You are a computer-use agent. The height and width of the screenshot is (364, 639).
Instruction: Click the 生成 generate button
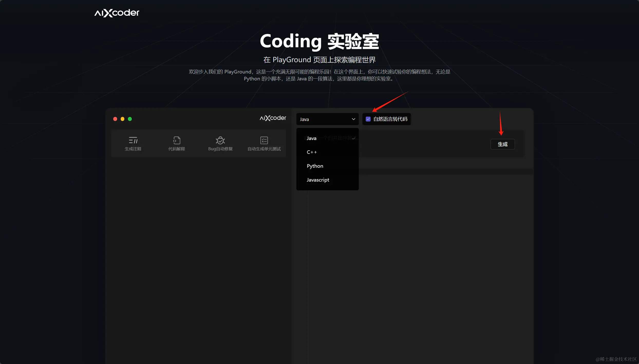[503, 144]
